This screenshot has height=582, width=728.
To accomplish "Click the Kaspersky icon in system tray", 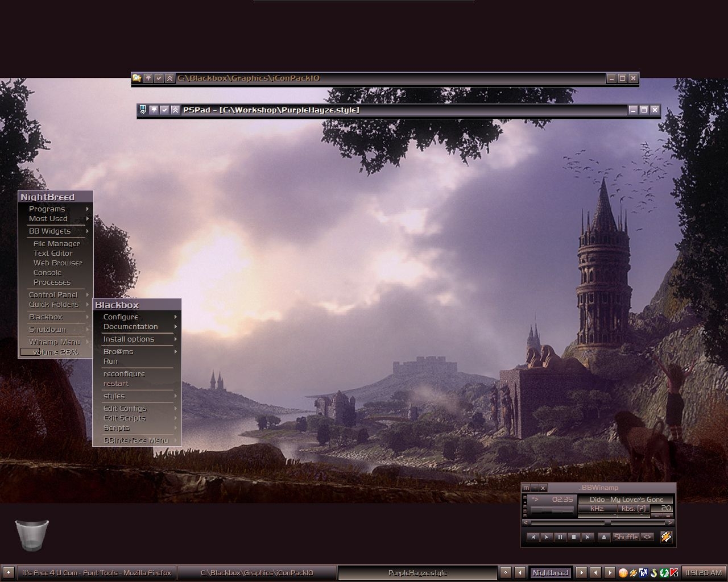I will tap(674, 572).
